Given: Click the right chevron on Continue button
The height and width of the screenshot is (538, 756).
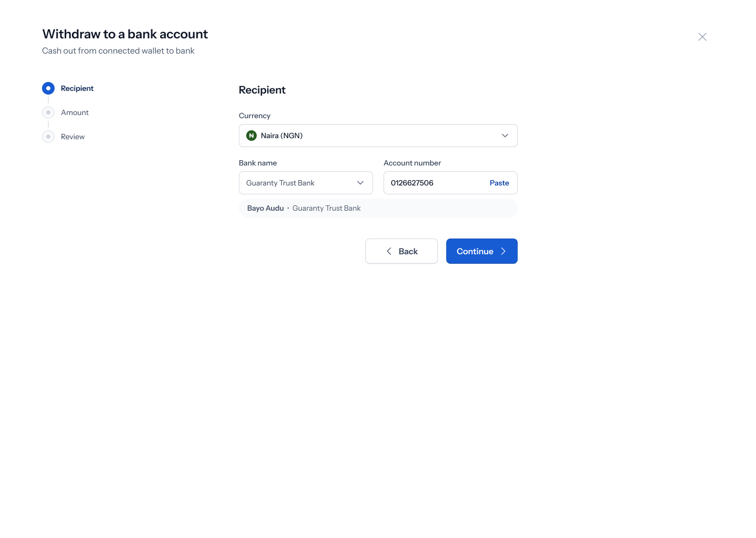Looking at the screenshot, I should click(503, 251).
